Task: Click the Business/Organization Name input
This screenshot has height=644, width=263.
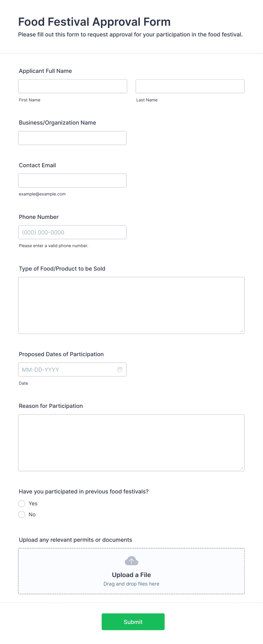Action: pos(72,138)
